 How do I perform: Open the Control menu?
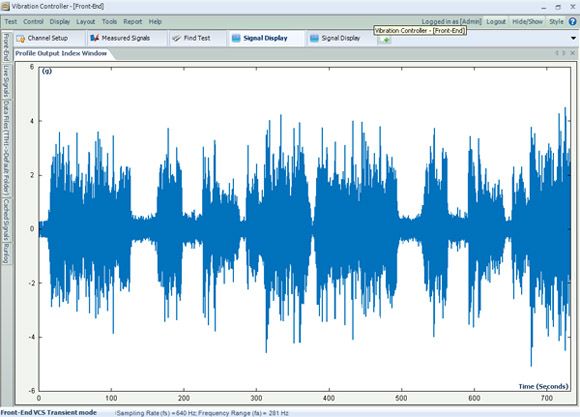[33, 21]
